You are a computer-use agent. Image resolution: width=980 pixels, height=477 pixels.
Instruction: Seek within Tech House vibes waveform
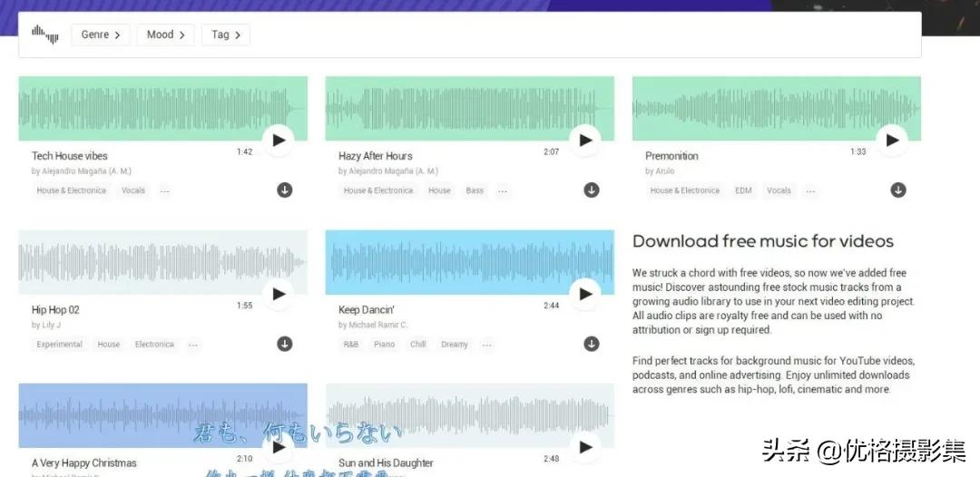162,109
